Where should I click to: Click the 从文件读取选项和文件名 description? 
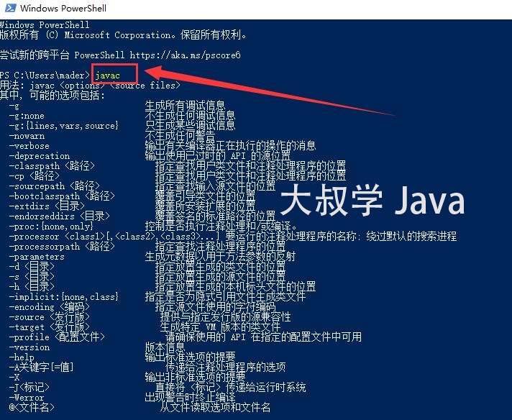(215, 408)
